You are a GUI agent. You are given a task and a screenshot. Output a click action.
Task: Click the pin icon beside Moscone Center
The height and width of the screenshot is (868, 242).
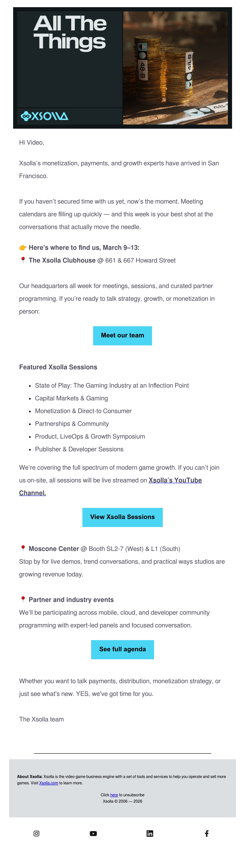[23, 549]
